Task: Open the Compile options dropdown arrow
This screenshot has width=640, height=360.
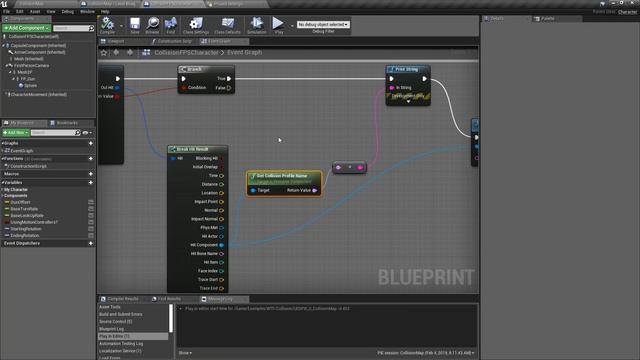Action: coord(121,25)
